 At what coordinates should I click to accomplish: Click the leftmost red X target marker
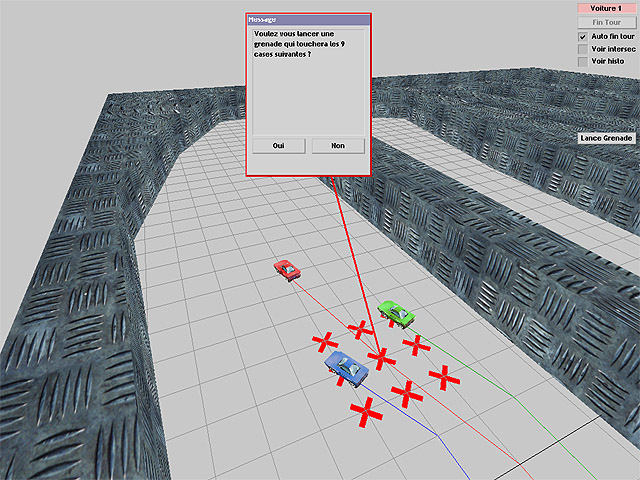pos(325,343)
